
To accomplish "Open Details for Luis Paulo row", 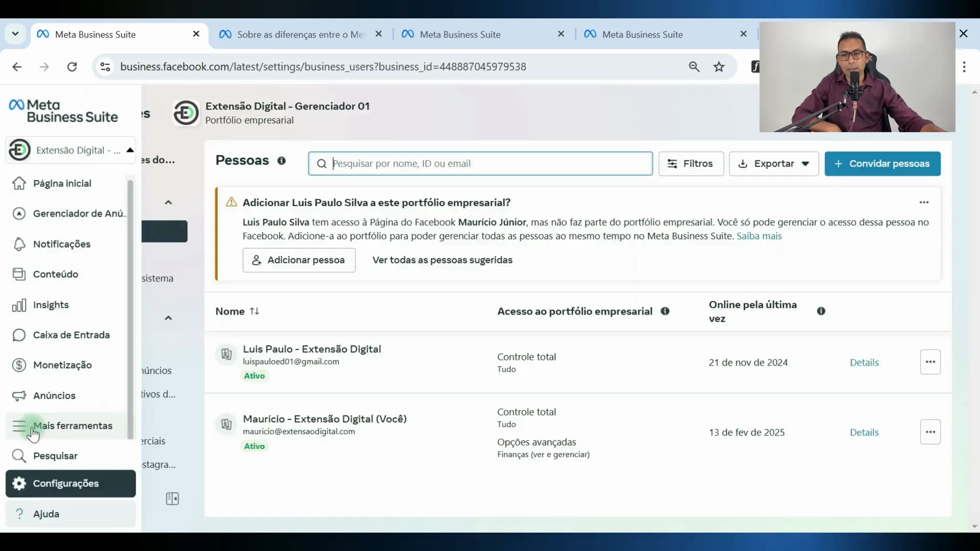I will [x=864, y=363].
